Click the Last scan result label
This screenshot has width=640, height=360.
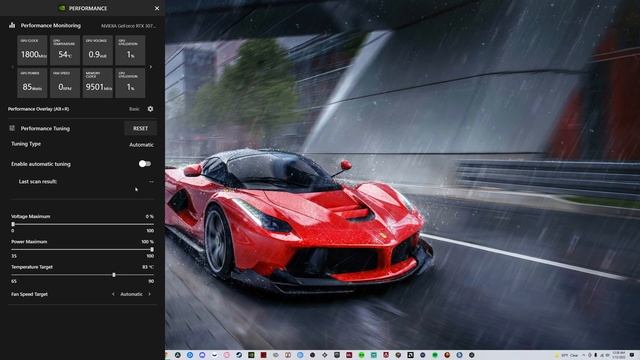coord(38,182)
